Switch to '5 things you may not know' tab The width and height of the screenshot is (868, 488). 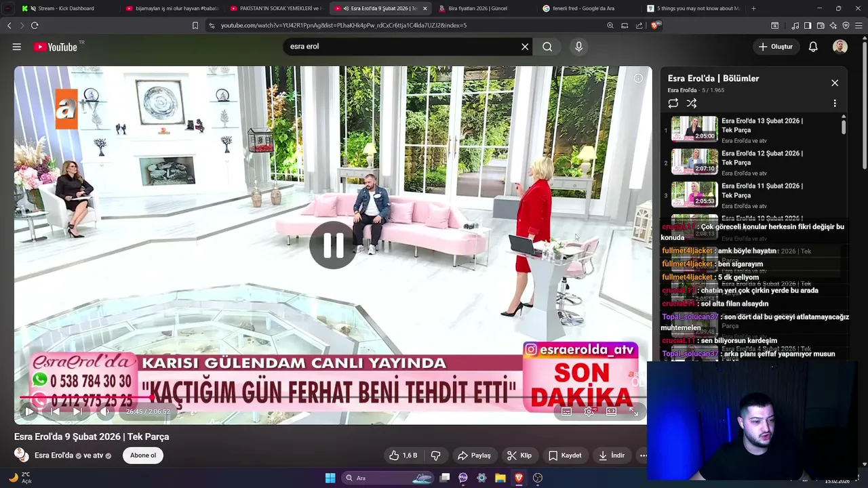pos(692,8)
